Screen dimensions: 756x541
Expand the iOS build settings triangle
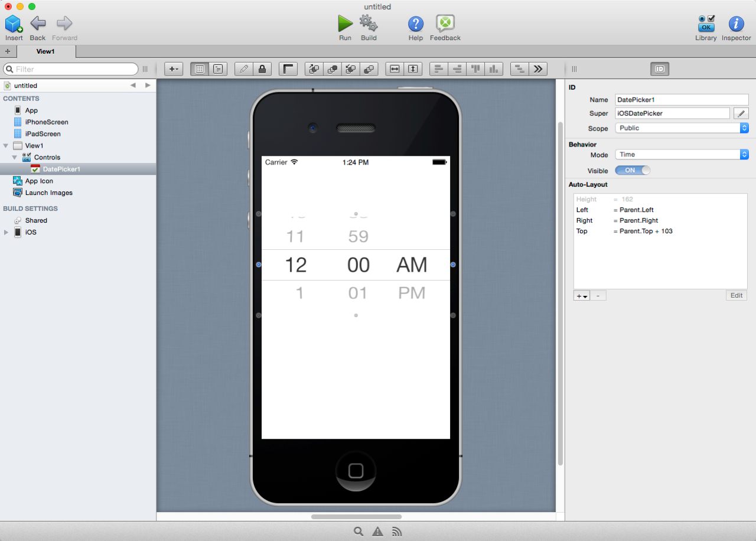[6, 232]
